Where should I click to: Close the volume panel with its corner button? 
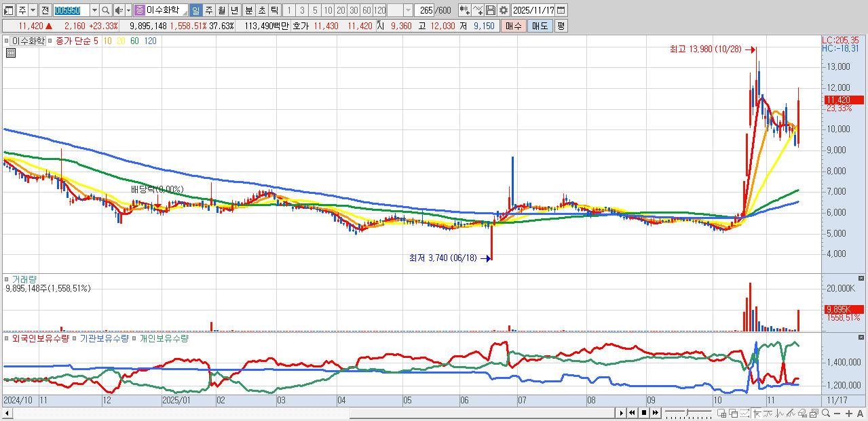pos(862,278)
